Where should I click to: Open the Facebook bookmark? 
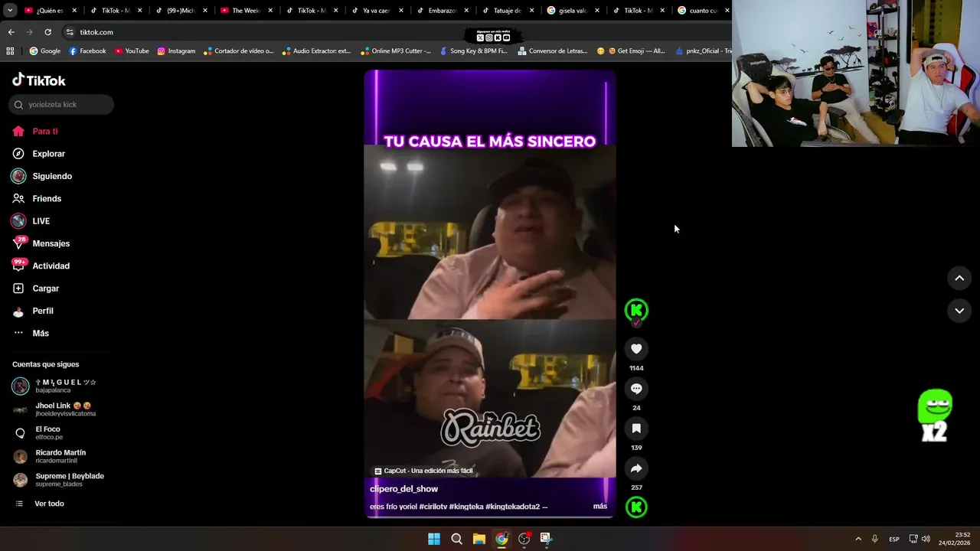87,51
